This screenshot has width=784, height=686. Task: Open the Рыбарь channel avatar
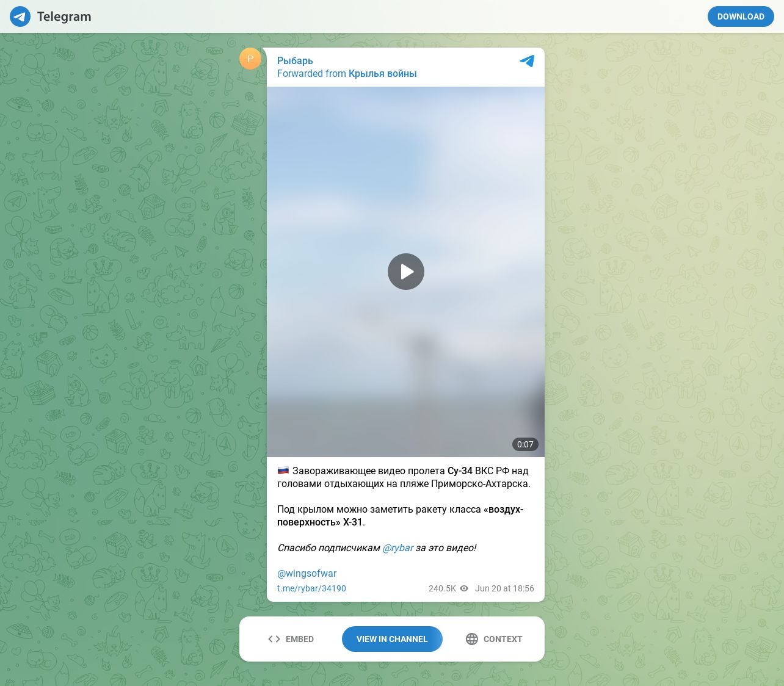(250, 59)
